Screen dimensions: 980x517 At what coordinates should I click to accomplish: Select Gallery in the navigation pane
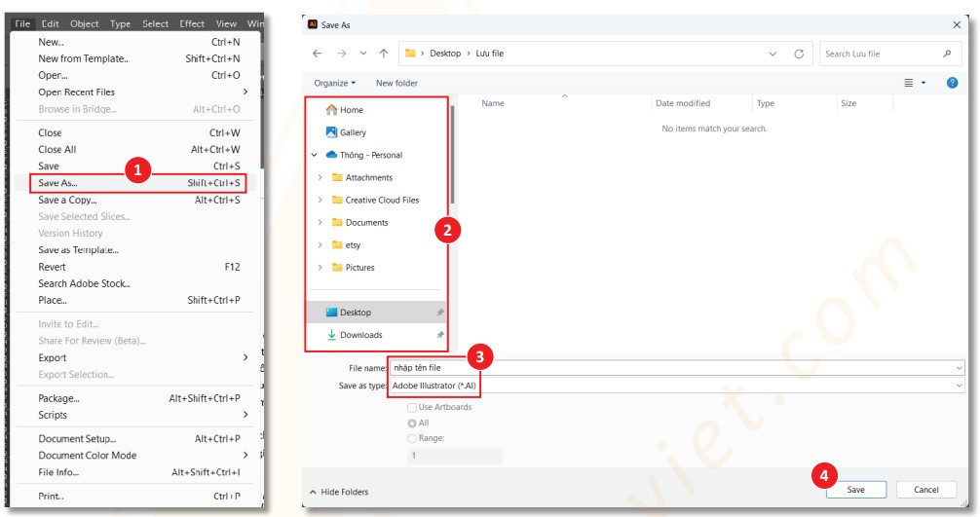pyautogui.click(x=346, y=132)
